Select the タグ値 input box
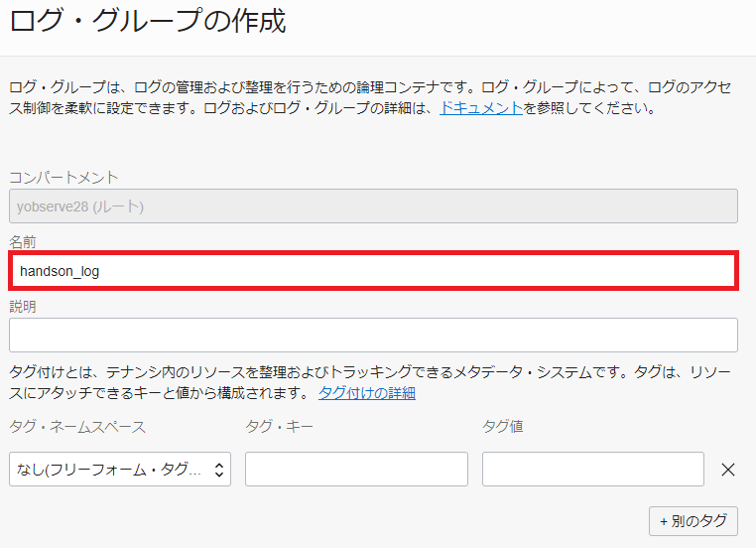The width and height of the screenshot is (756, 548). [592, 470]
